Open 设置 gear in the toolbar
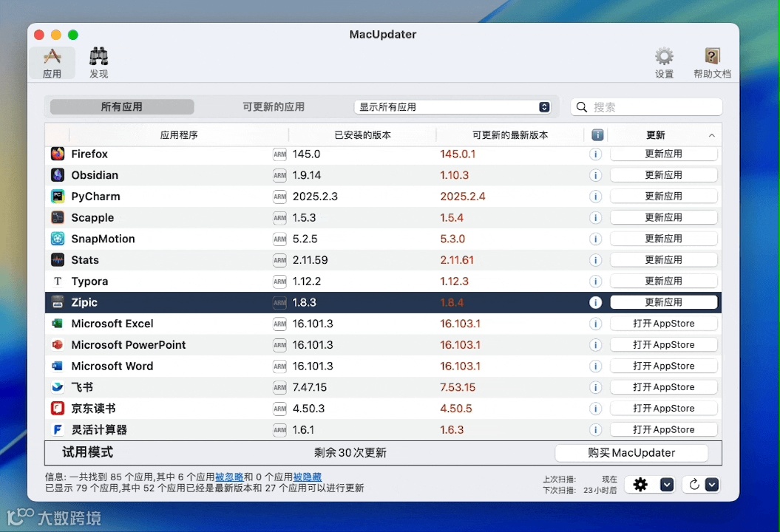This screenshot has width=780, height=532. coord(664,63)
